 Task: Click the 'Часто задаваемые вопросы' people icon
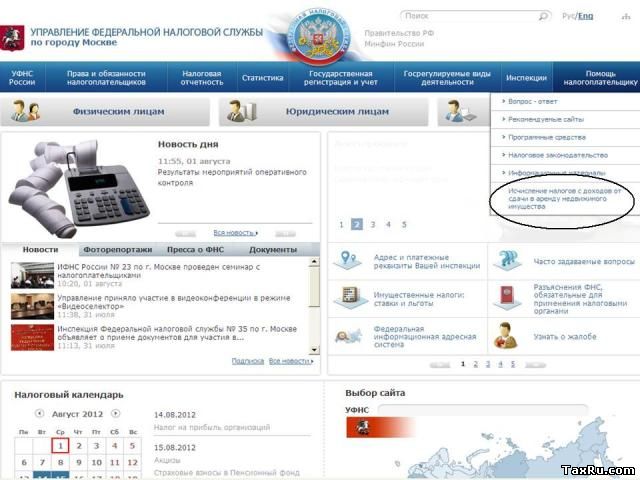coord(508,260)
